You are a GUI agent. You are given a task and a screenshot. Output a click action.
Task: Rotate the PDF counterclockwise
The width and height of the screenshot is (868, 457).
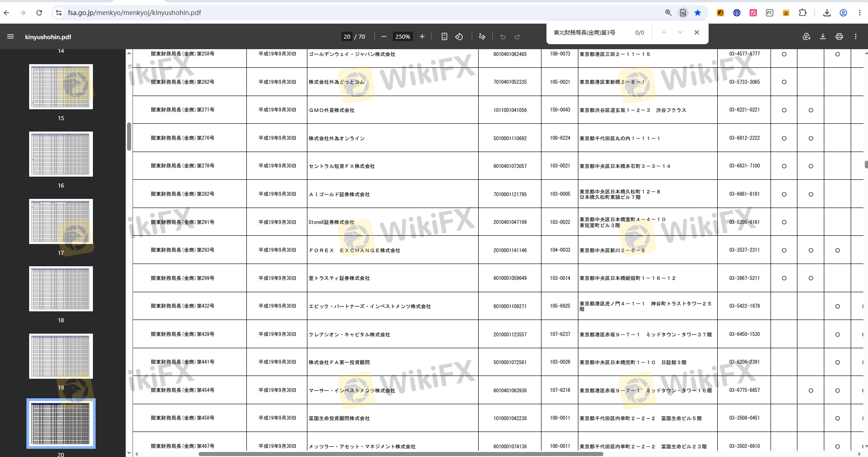(x=459, y=36)
